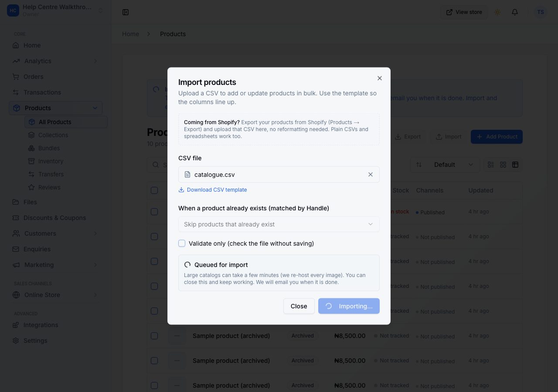Remove the catalogue.csv file

(x=371, y=175)
